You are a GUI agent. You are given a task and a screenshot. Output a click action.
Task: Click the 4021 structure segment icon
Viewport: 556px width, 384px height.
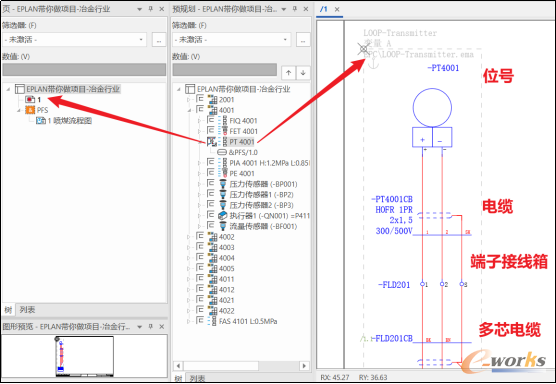(212, 300)
